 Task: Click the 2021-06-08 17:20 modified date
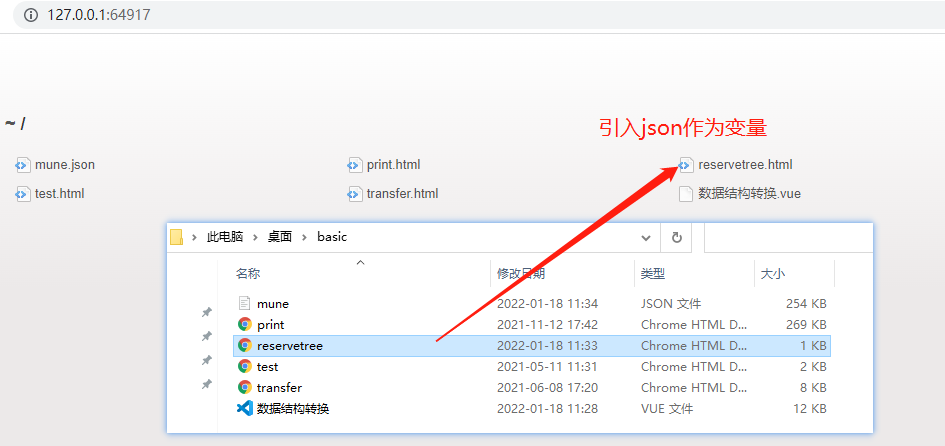click(547, 388)
